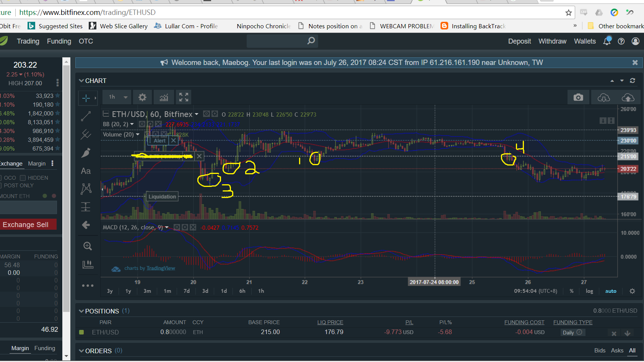Screen dimensions: 644x362
Task: Open the indicators chart icon
Action: 164,97
